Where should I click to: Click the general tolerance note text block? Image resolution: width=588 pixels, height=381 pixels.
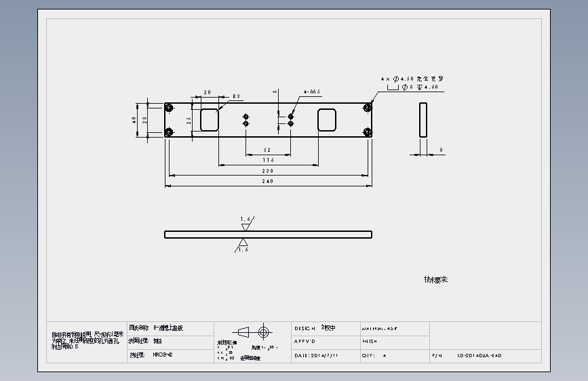[87, 340]
